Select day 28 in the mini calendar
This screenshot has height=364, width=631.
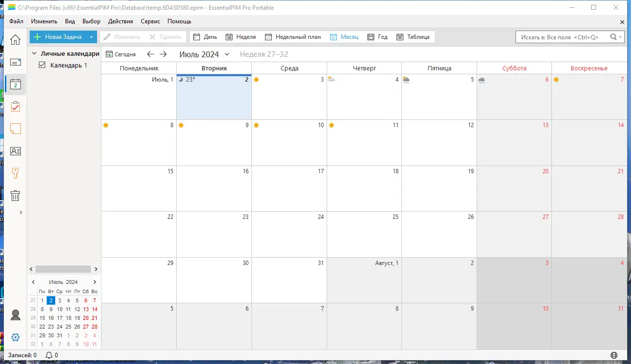[x=95, y=327]
